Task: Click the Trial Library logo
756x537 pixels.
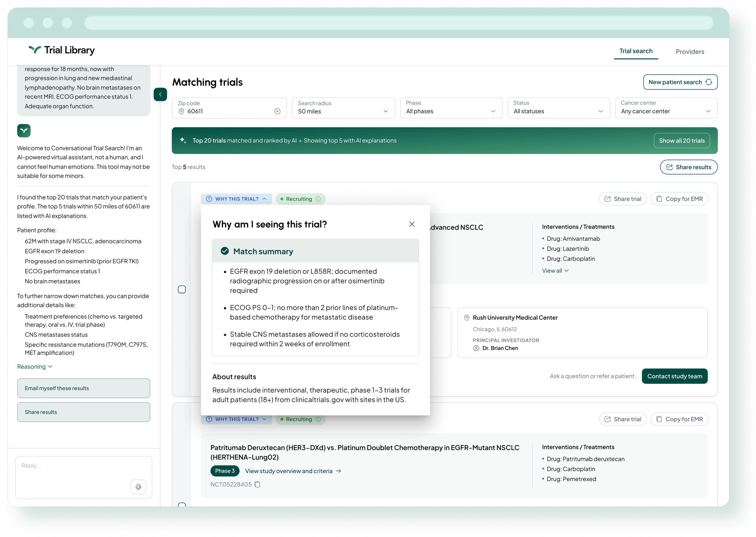Action: (62, 50)
